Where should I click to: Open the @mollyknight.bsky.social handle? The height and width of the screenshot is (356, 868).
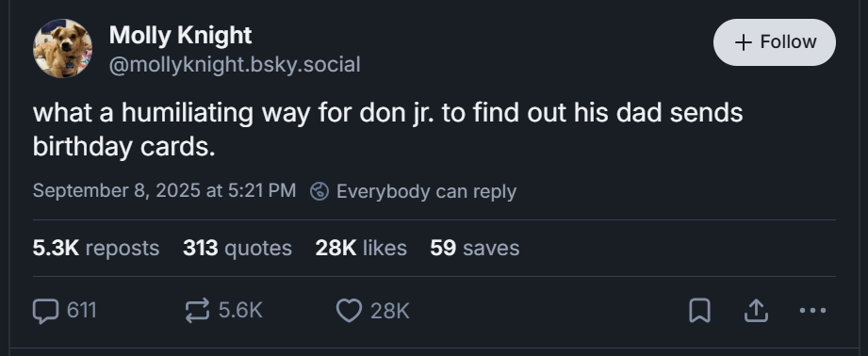pos(235,65)
